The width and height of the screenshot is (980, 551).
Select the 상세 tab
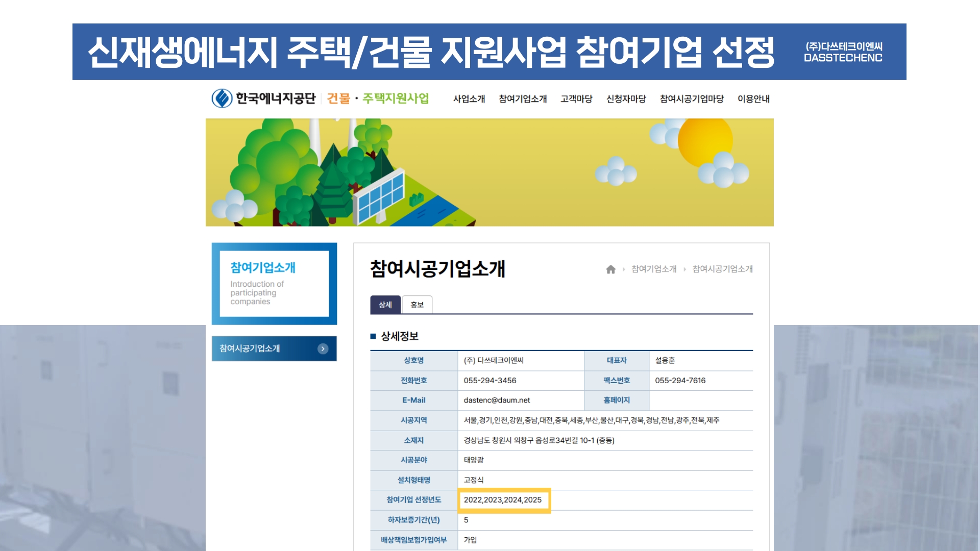point(385,305)
